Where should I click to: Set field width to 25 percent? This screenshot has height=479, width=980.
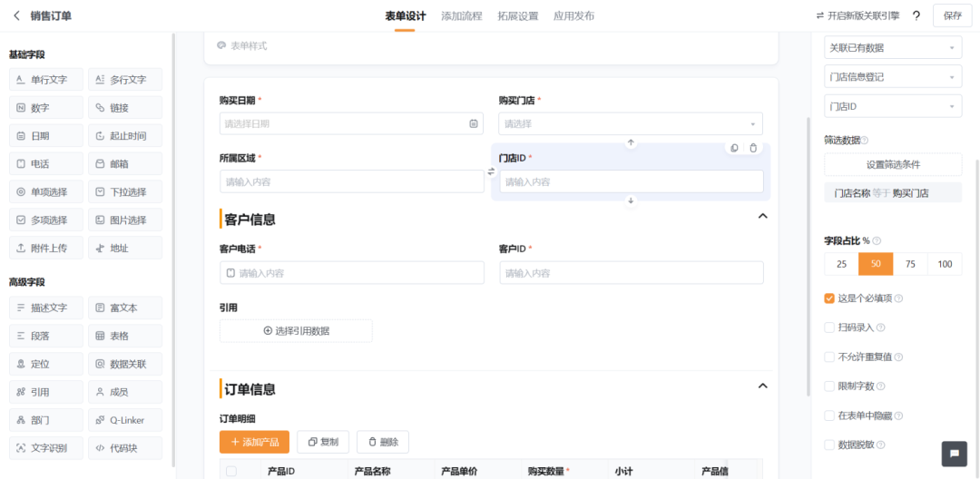tap(842, 264)
